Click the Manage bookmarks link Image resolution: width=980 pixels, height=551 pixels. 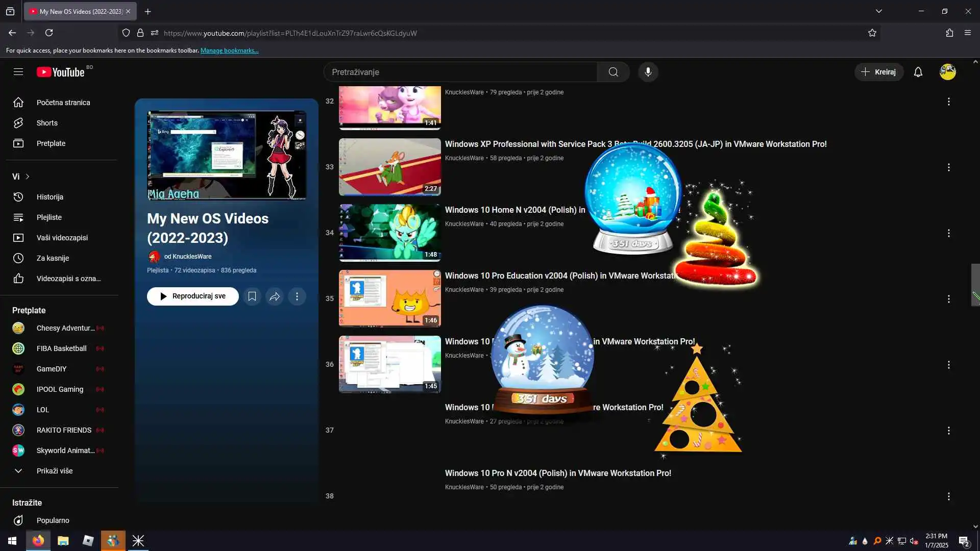[x=229, y=51]
